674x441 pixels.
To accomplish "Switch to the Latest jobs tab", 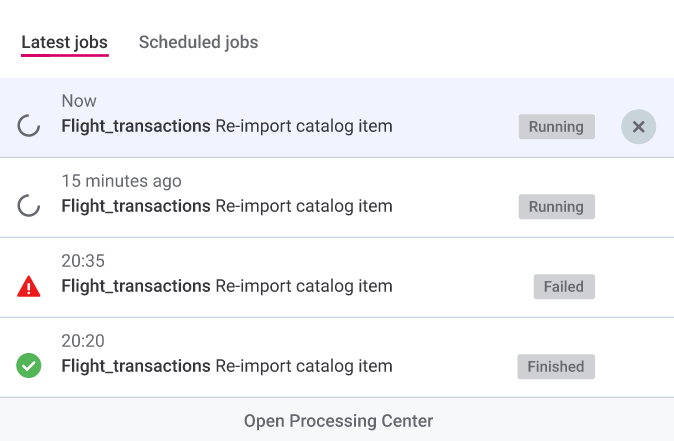I will (x=64, y=42).
